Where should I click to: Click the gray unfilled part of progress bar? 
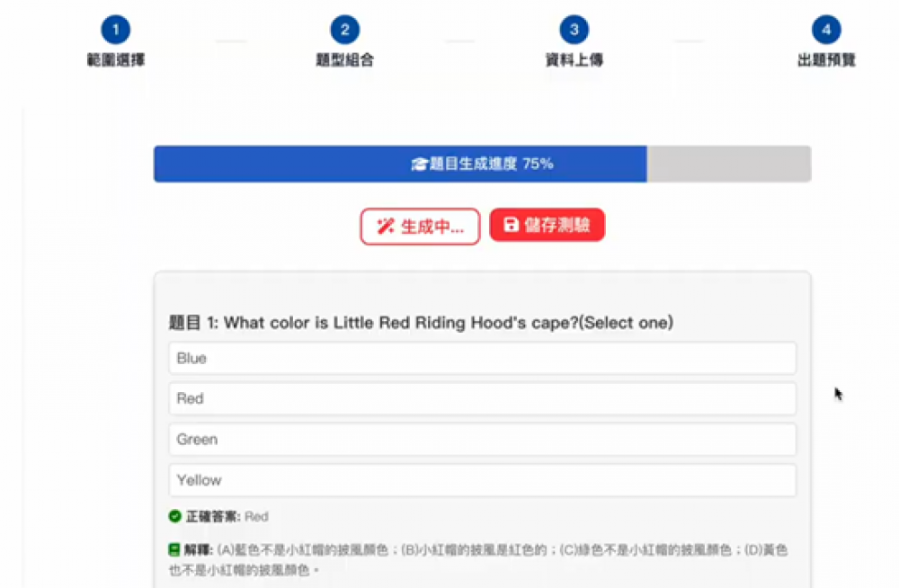point(728,165)
